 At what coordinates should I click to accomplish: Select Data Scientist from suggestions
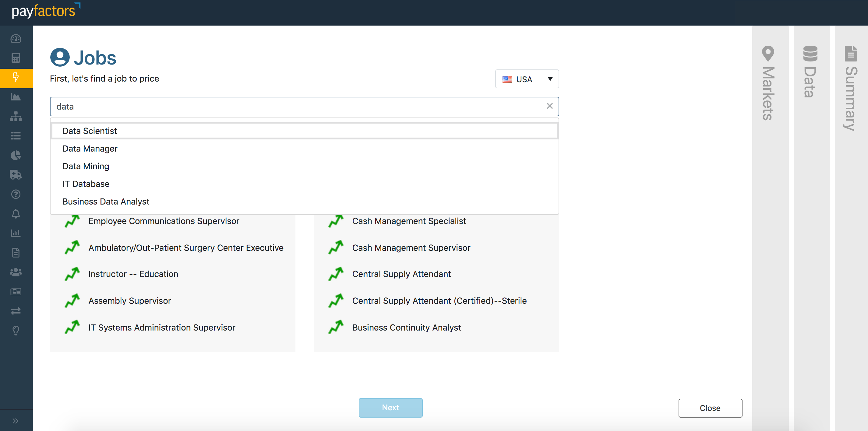(x=304, y=131)
